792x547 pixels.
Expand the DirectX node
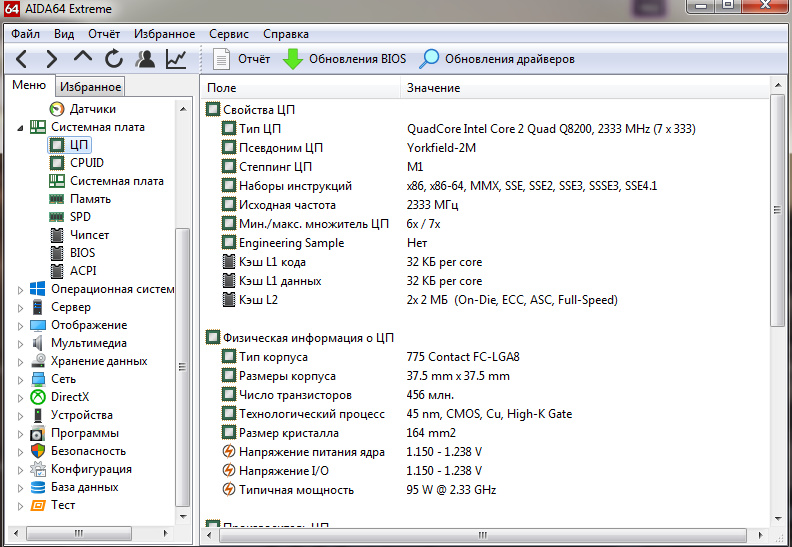tap(20, 398)
